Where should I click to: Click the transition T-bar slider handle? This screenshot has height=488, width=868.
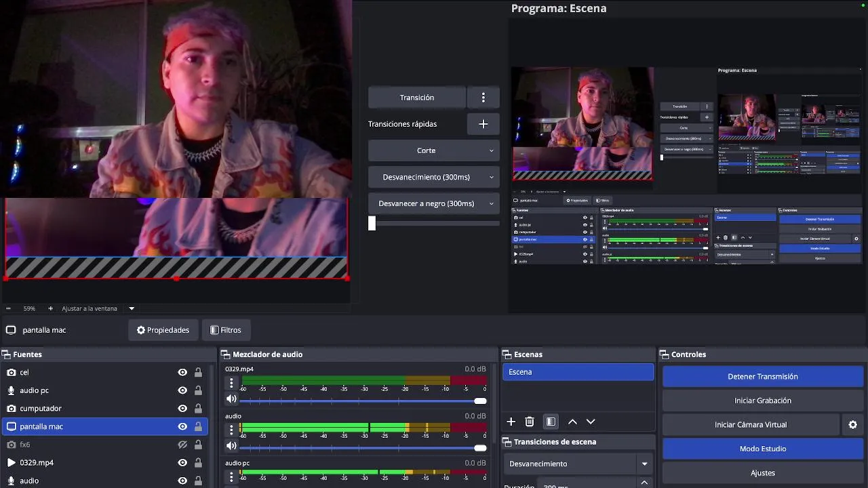372,223
